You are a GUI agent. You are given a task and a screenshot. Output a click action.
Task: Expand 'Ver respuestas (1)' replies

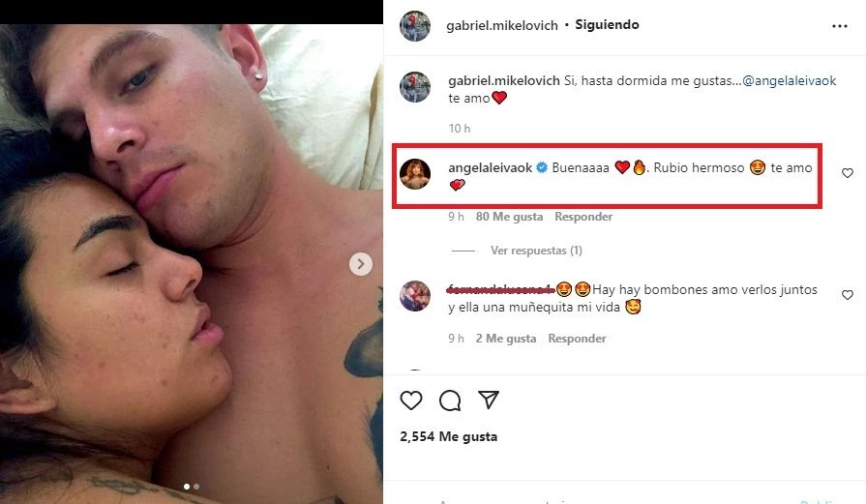pos(536,251)
